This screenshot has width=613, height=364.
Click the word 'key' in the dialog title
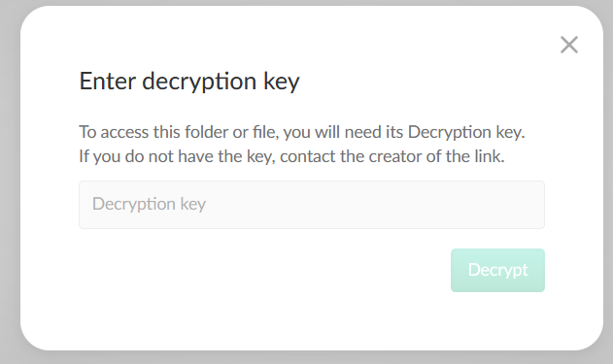[282, 82]
